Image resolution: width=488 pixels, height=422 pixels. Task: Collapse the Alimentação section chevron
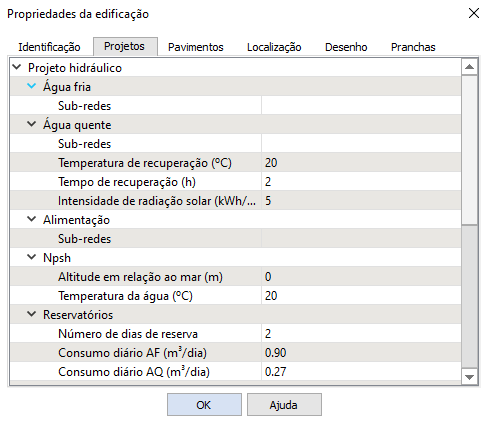click(31, 219)
